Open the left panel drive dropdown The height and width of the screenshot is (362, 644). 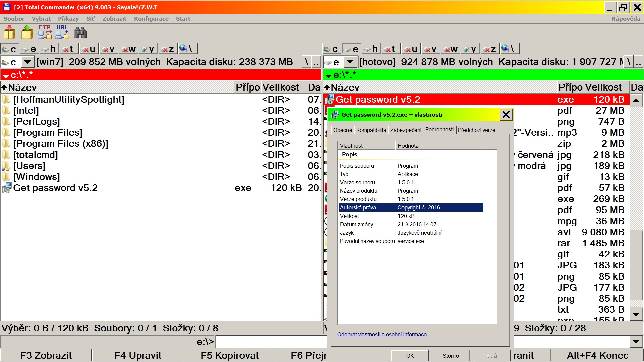[x=28, y=62]
